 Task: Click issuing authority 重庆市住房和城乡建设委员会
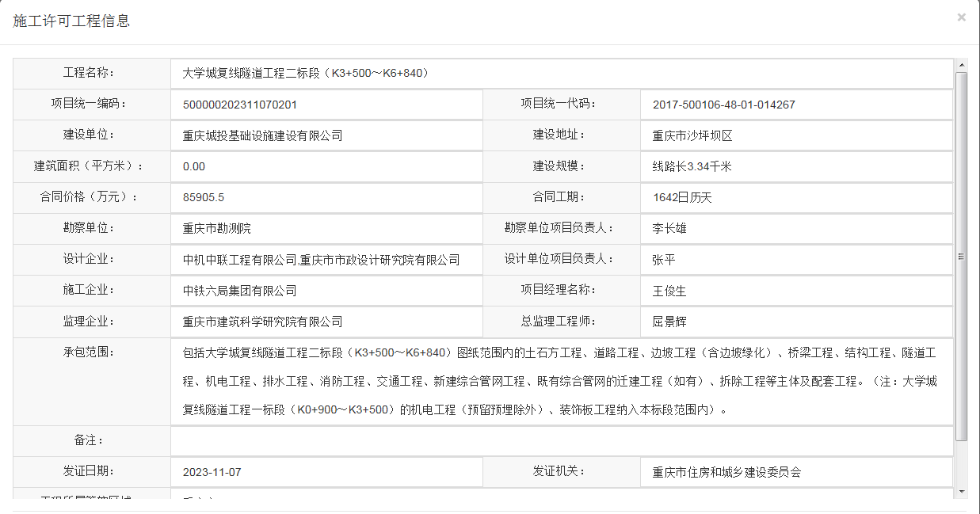click(727, 472)
